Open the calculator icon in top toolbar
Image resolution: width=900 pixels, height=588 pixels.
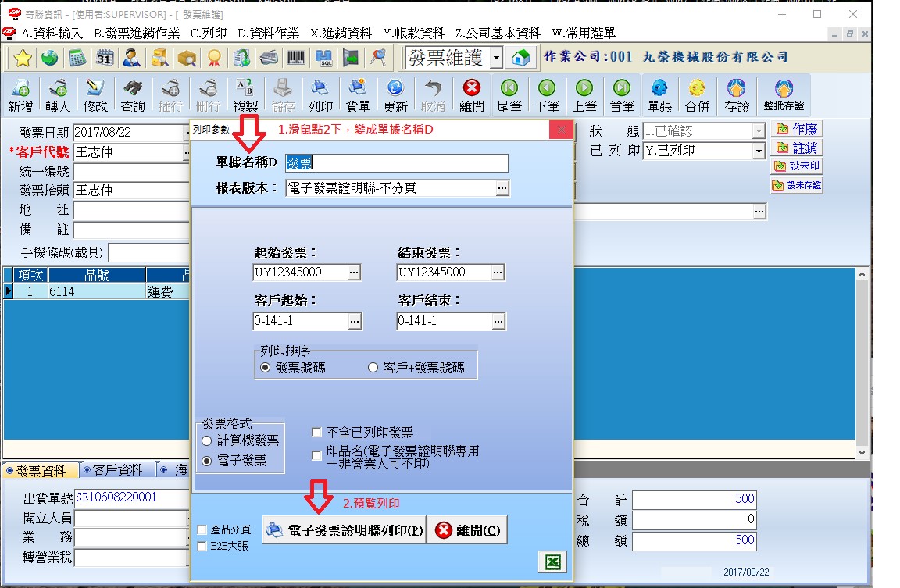coord(77,58)
